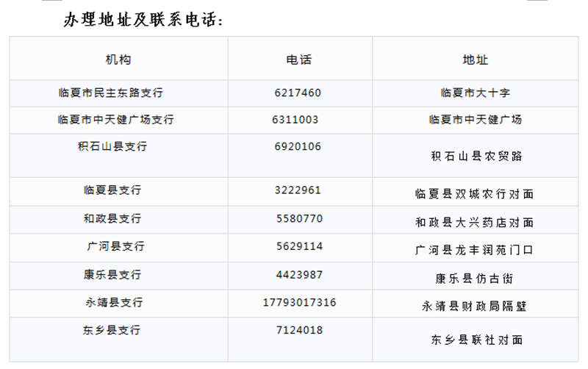Viewport: 588px width, 369px height.
Task: Select the 电话 column header
Action: (x=299, y=60)
